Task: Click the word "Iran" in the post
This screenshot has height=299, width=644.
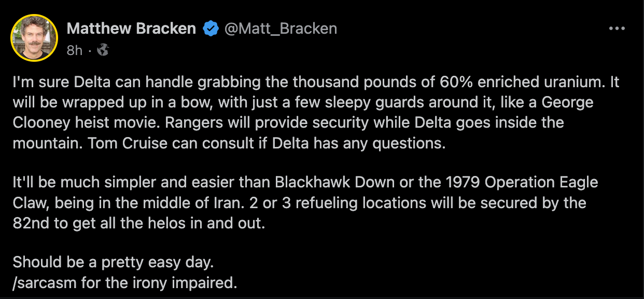Action: pyautogui.click(x=223, y=203)
